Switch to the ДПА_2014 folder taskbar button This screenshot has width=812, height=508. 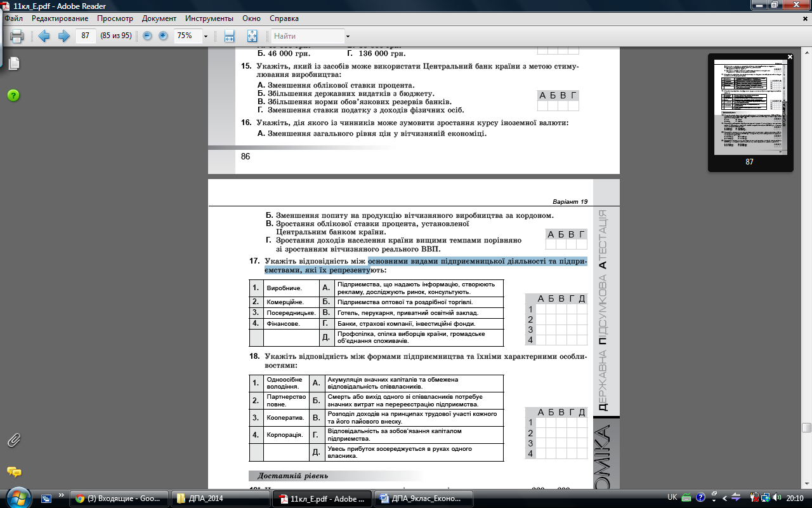[220, 498]
